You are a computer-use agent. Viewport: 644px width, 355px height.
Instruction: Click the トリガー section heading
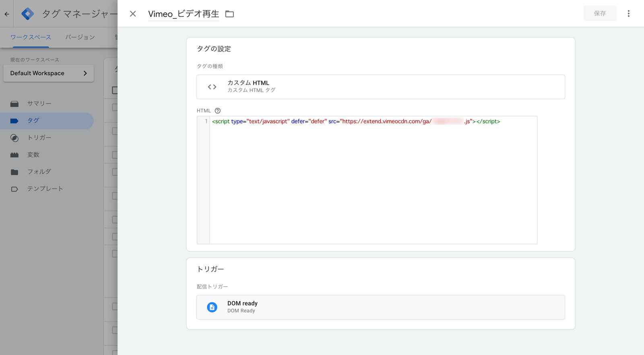click(210, 269)
